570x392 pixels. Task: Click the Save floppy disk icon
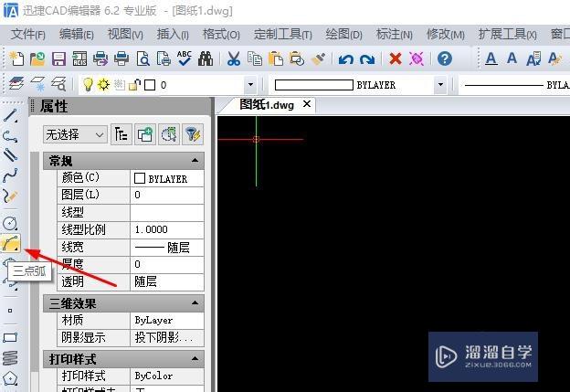coord(58,58)
